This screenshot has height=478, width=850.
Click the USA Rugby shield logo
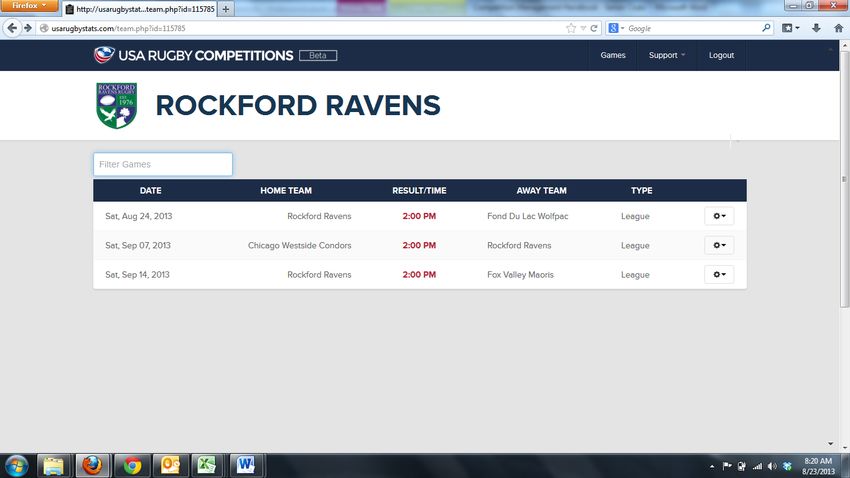[104, 55]
